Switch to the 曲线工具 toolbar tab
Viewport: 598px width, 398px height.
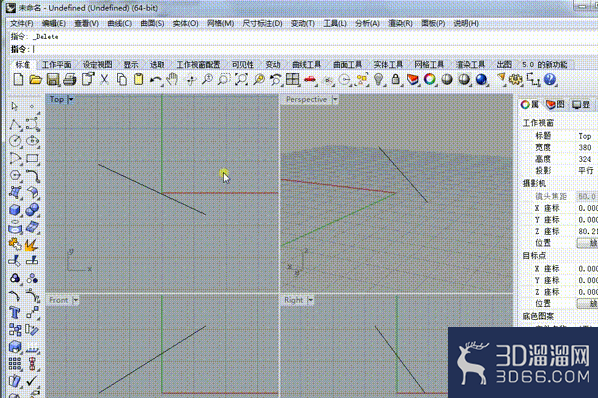pos(306,64)
